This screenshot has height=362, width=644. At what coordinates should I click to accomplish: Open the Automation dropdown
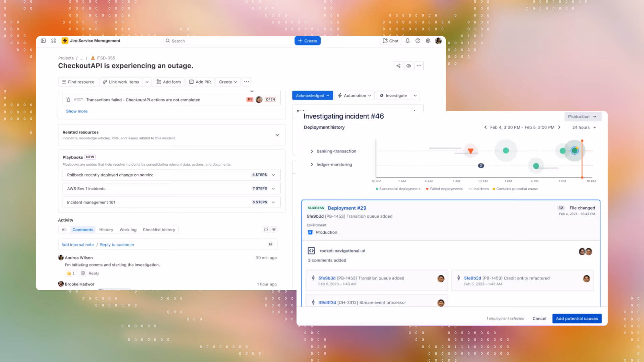(355, 96)
